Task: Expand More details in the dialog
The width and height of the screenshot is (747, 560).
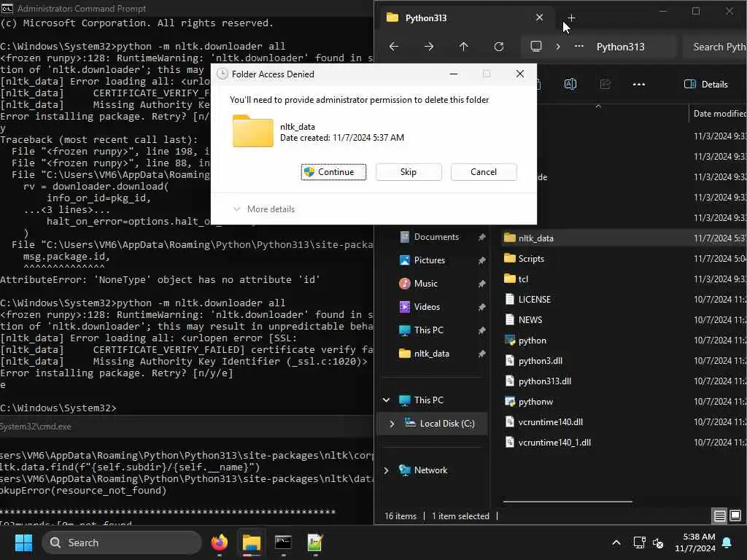Action: pos(264,209)
